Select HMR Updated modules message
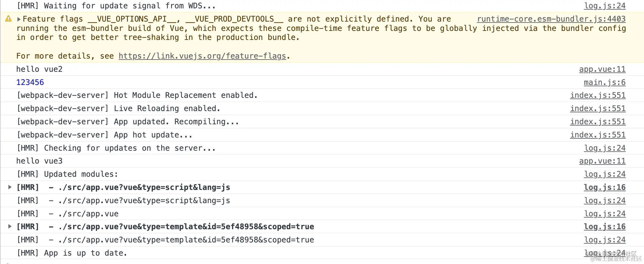 click(x=67, y=174)
